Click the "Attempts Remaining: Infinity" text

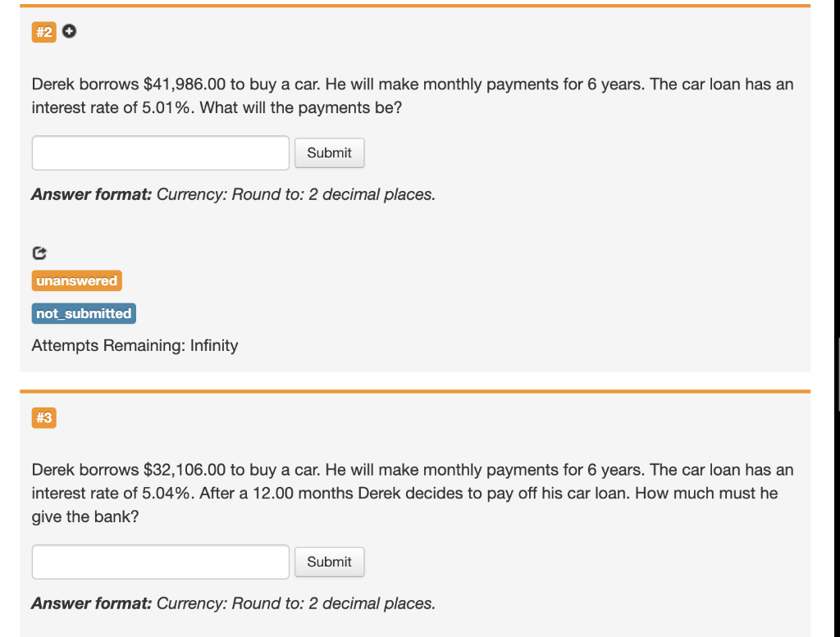[134, 345]
